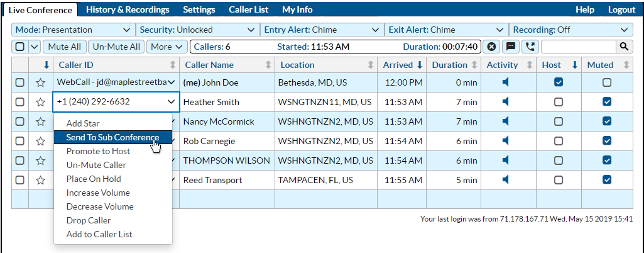This screenshot has width=644, height=253.
Task: Star the Heather Smith caller row
Action: click(40, 102)
